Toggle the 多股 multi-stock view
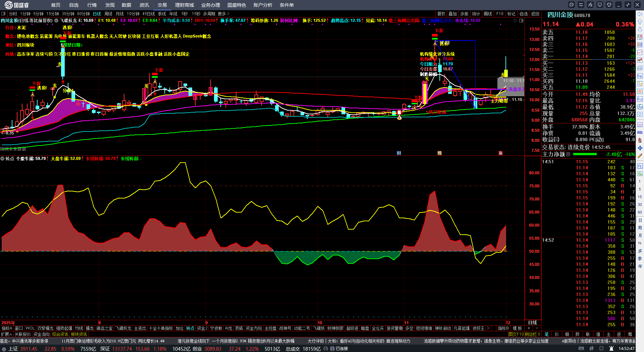Screen dimensions: 644x352 [x=464, y=14]
